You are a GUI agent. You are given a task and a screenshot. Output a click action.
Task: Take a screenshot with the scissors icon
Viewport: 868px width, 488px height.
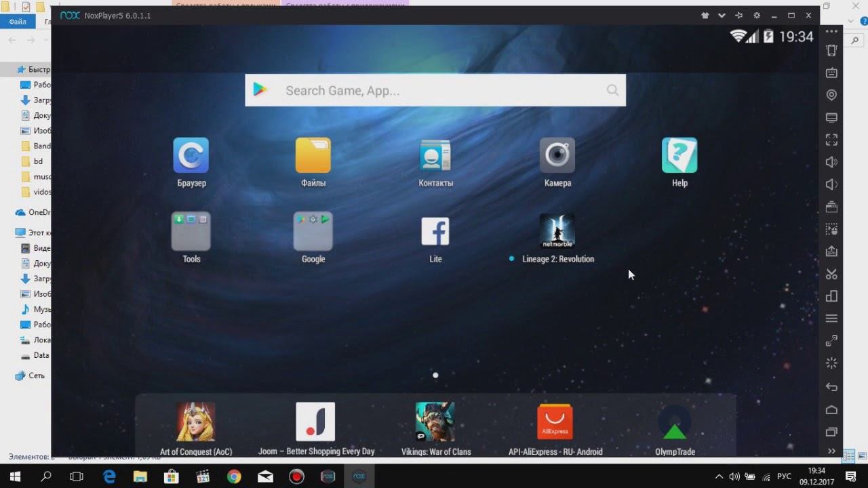[831, 274]
